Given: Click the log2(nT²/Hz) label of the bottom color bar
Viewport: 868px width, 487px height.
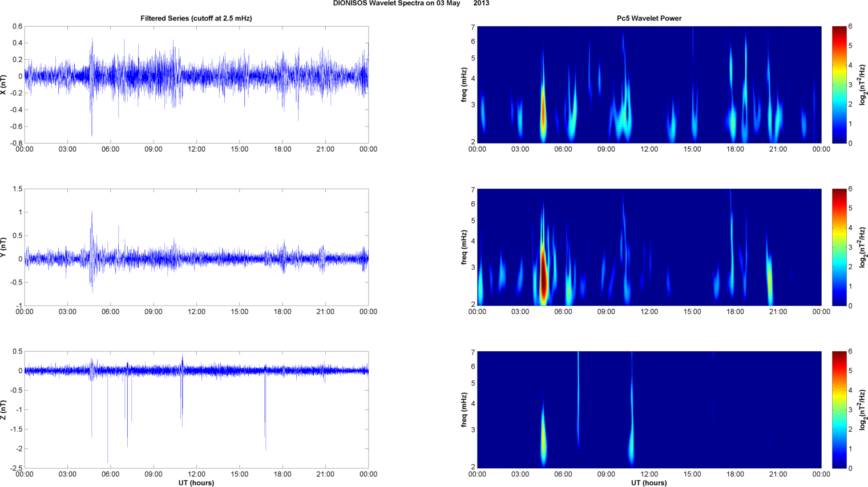Looking at the screenshot, I should (863, 409).
